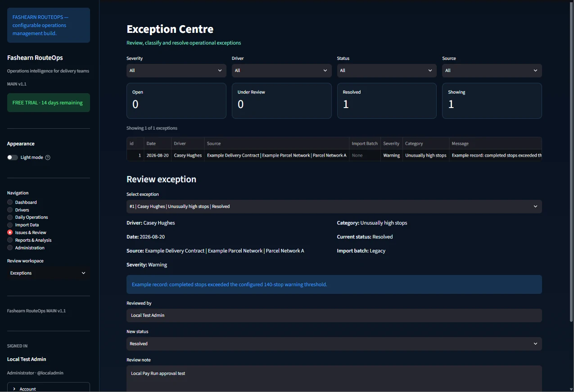Sort table by the Date column header

[x=158, y=144]
